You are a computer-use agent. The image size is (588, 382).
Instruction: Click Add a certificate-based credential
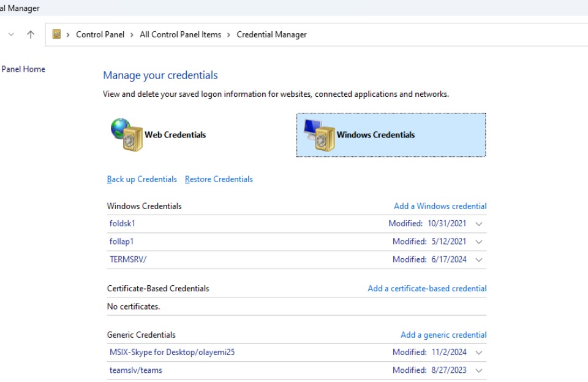(427, 288)
